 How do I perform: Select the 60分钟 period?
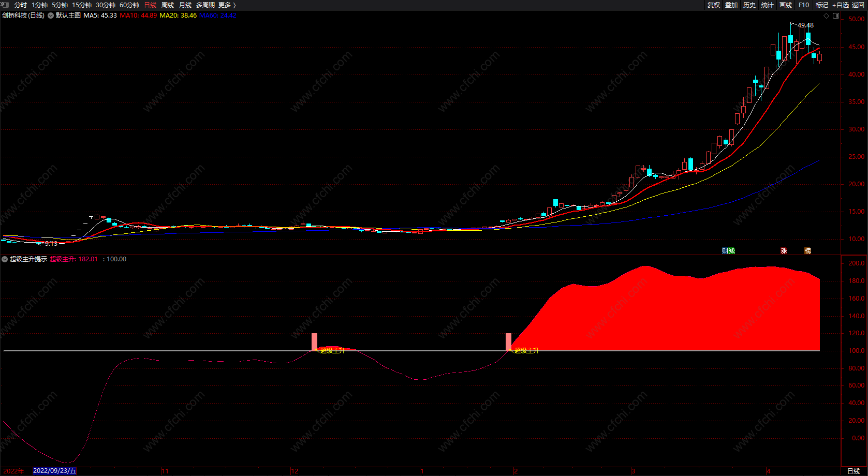point(129,5)
